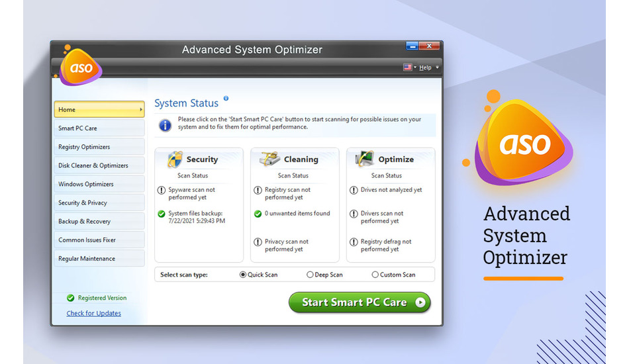Click warning icon beside Registry defrag status
The width and height of the screenshot is (629, 364).
point(354,242)
